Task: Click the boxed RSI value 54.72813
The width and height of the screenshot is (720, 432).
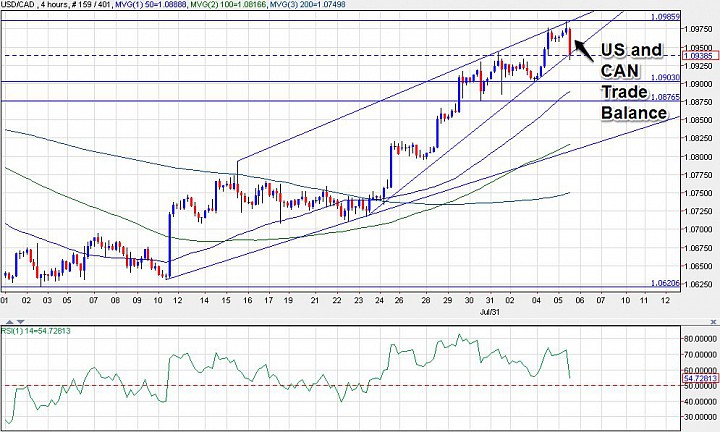Action: coord(700,378)
